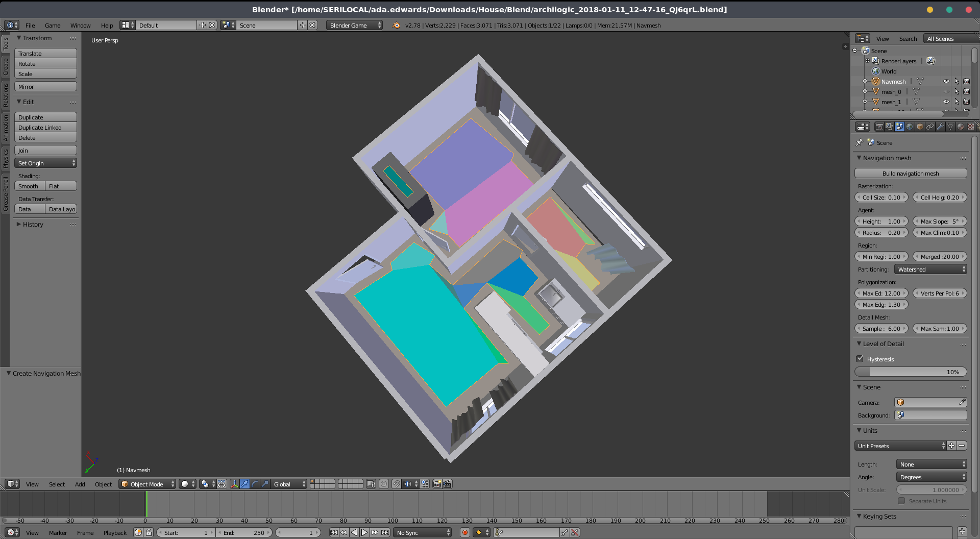Viewport: 980px width, 539px height.
Task: Click the OpenGL render camera icon
Action: [x=437, y=484]
